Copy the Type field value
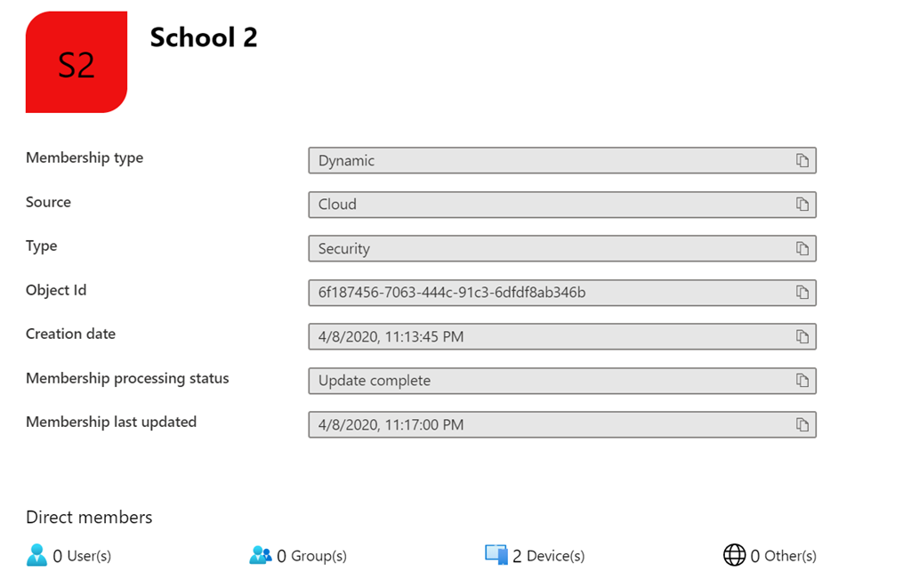This screenshot has height=588, width=911. (802, 249)
